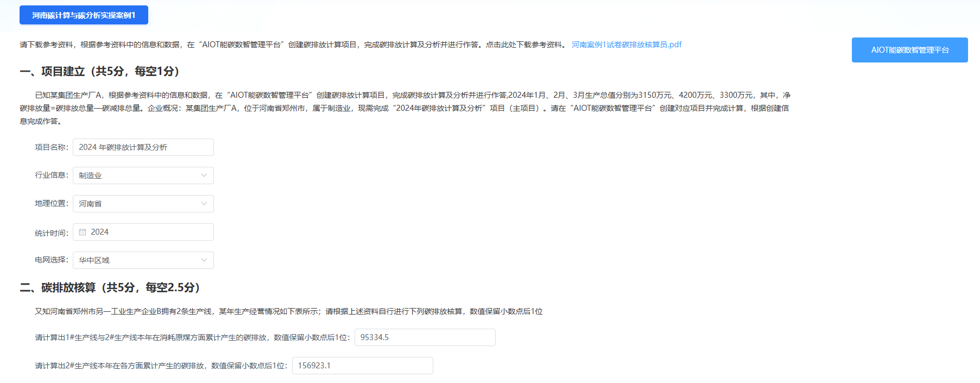This screenshot has height=383, width=980.
Task: Click the 2#生产线 answer field 156923.1
Action: [362, 366]
